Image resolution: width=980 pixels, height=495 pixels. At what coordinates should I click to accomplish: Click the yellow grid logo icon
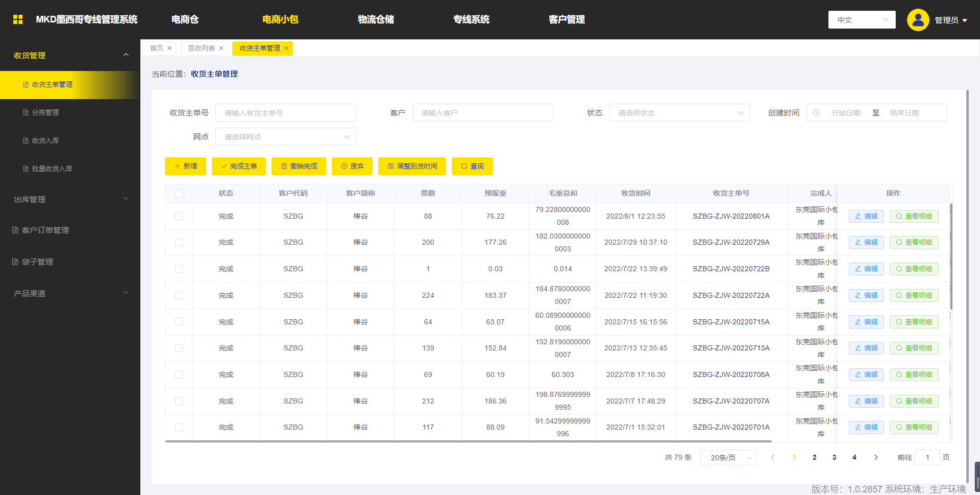tap(18, 19)
